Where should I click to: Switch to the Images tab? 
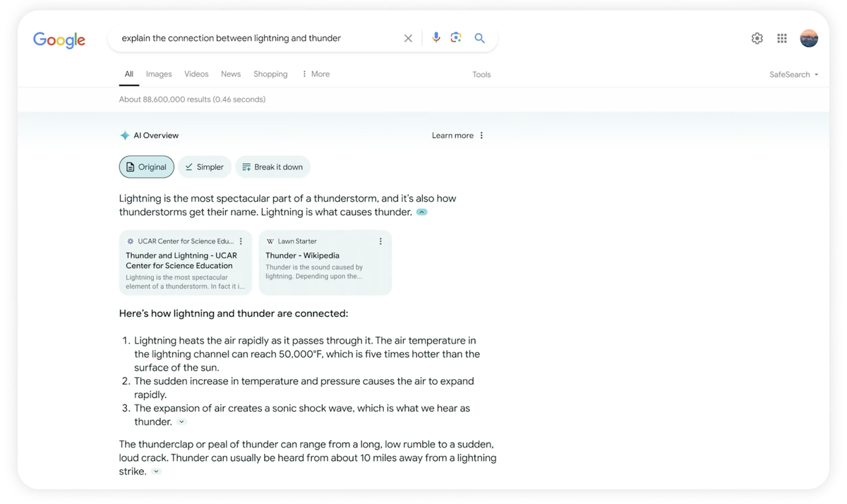point(158,73)
